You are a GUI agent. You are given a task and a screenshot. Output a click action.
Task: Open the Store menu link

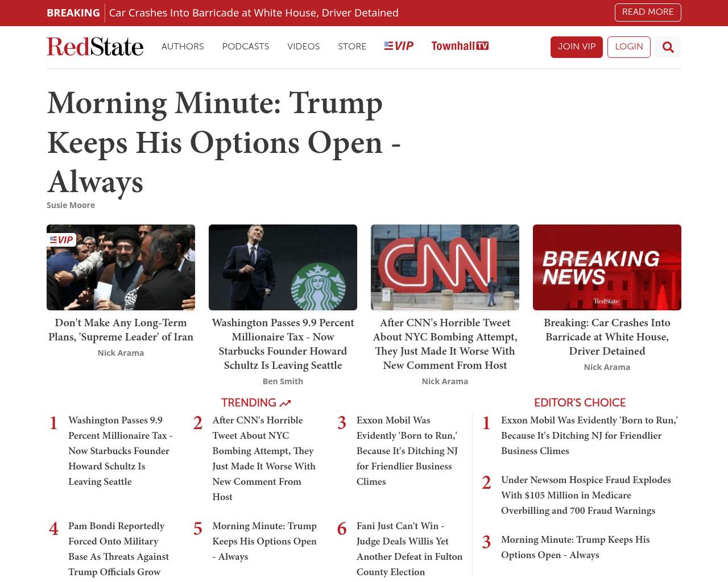[x=352, y=47]
